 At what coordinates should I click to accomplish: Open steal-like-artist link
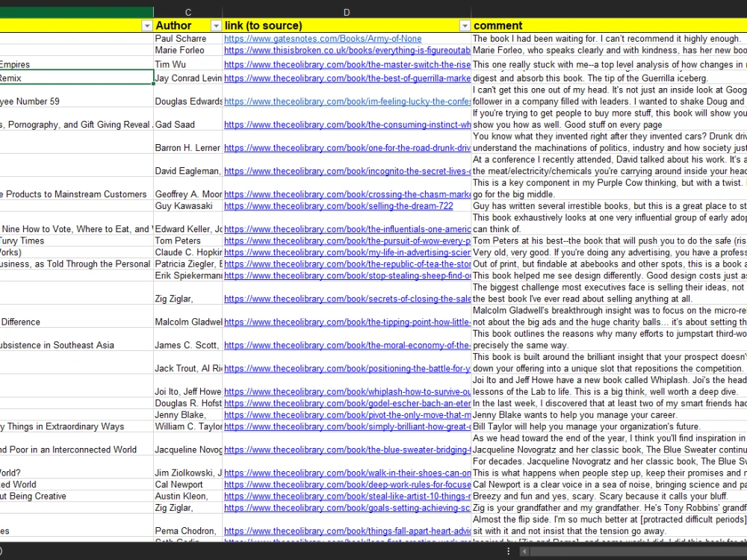pyautogui.click(x=347, y=497)
